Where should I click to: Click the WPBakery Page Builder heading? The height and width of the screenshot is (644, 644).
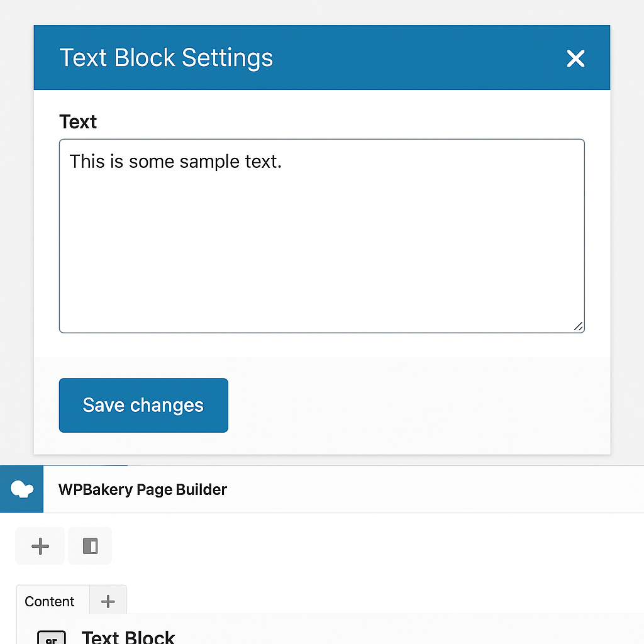(x=143, y=489)
